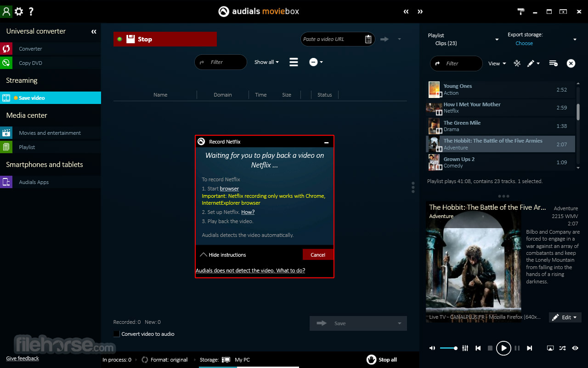This screenshot has height=368, width=588.
Task: Go back with the double left arrow in title bar
Action: click(x=406, y=11)
